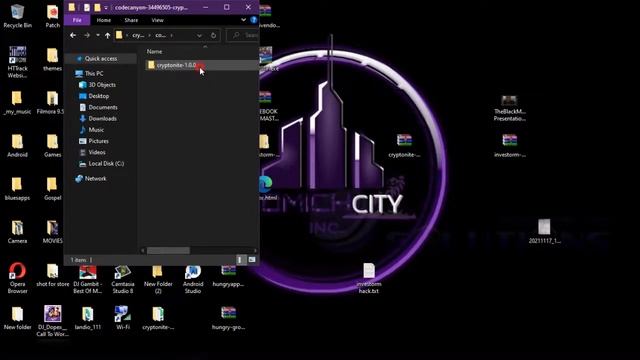This screenshot has width=640, height=360.
Task: Open the Android desktop folder
Action: pyautogui.click(x=17, y=146)
